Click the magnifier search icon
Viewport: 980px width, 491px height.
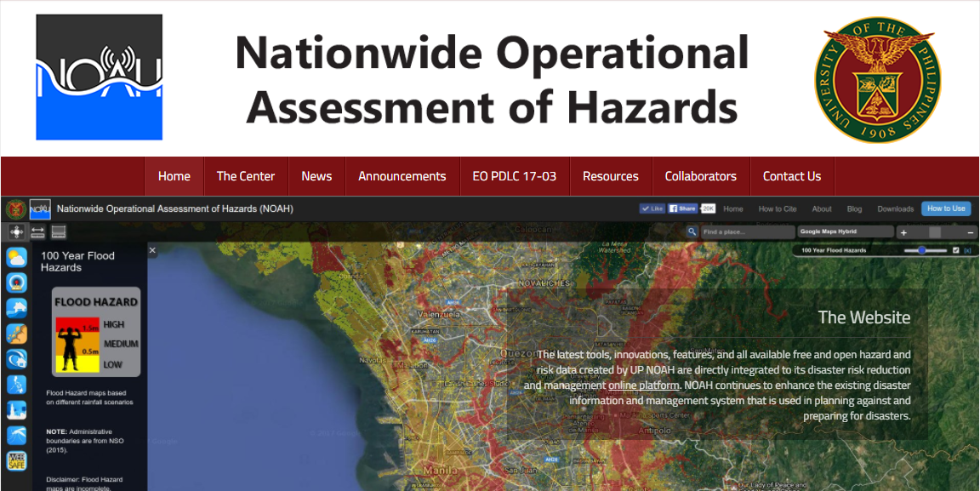pos(692,231)
